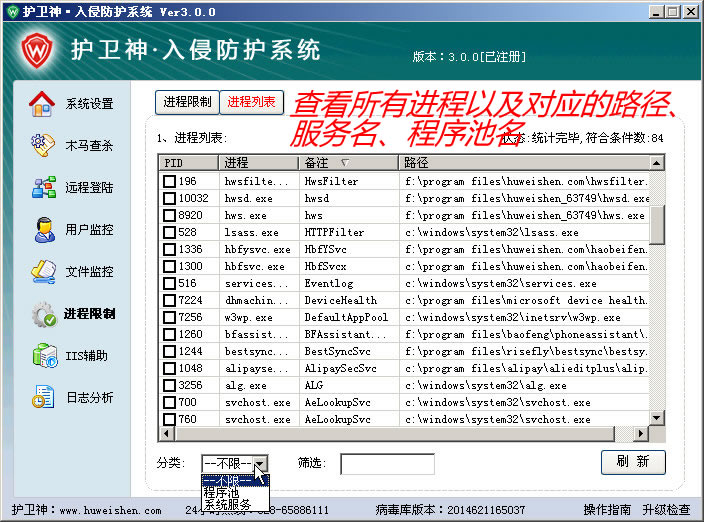Sort by the PID column header
The width and height of the screenshot is (704, 522).
(x=189, y=162)
